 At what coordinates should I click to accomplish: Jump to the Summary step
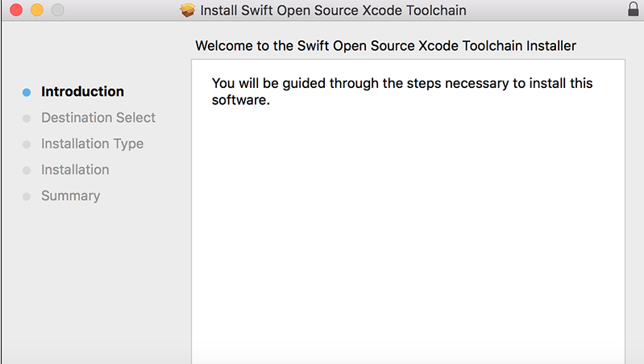point(71,195)
